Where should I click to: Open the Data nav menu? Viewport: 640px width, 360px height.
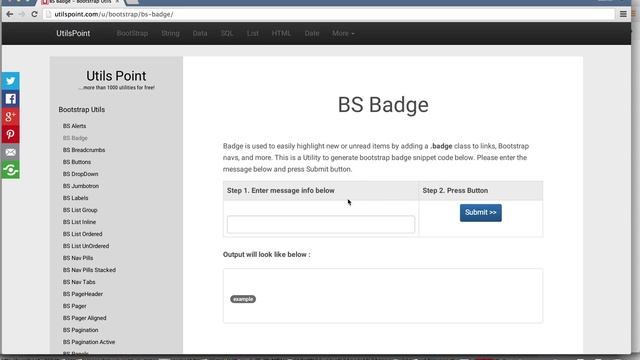200,33
